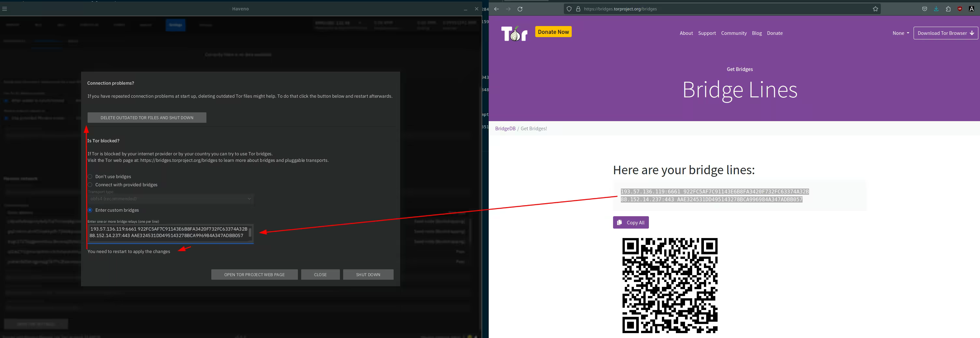This screenshot has height=338, width=980.
Task: Bookmark this page with the star icon
Action: (x=875, y=9)
